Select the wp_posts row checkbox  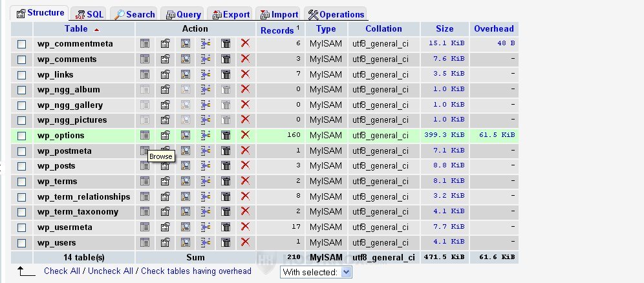point(22,167)
